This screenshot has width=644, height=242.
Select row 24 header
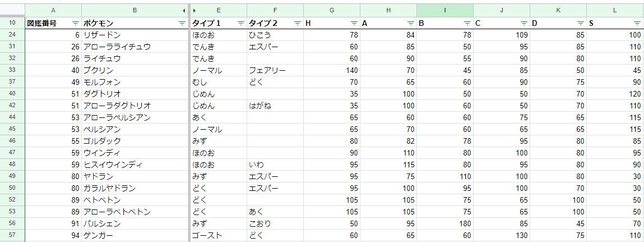[x=12, y=35]
